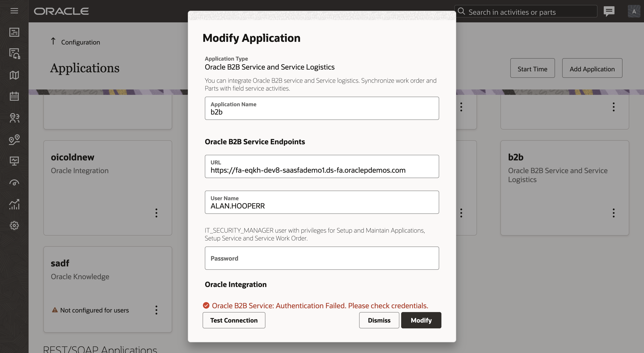644x353 pixels.
Task: Open options menu on b2b card
Action: coord(613,213)
